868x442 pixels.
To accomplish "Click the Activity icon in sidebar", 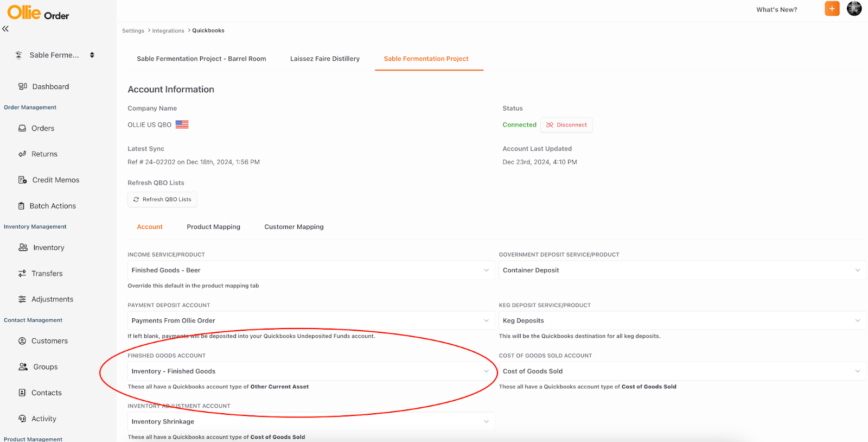I will click(x=22, y=419).
